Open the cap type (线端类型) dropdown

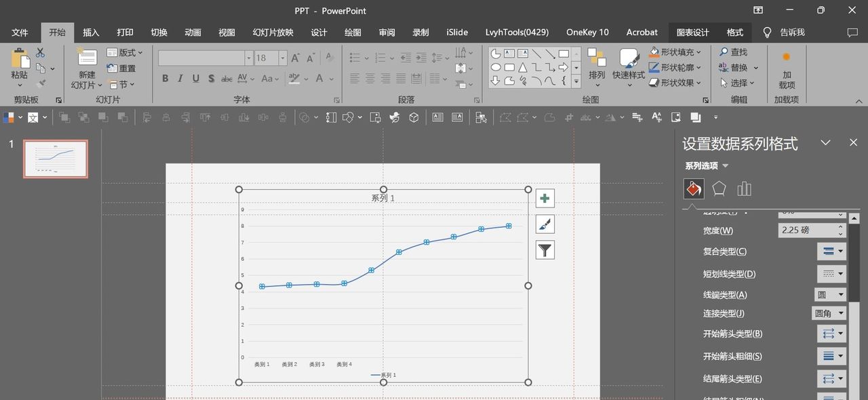[831, 295]
